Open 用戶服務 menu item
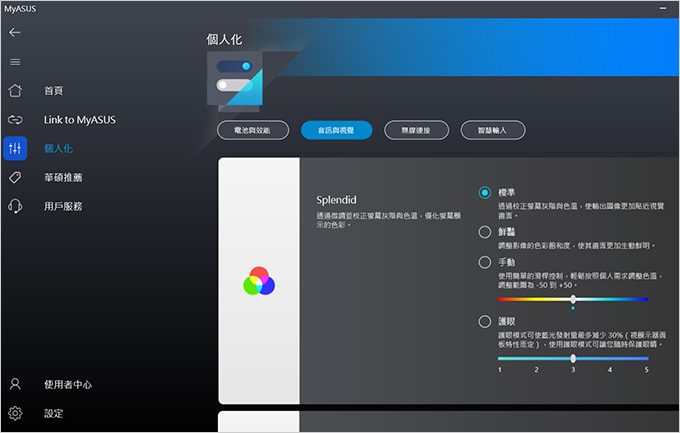 63,206
